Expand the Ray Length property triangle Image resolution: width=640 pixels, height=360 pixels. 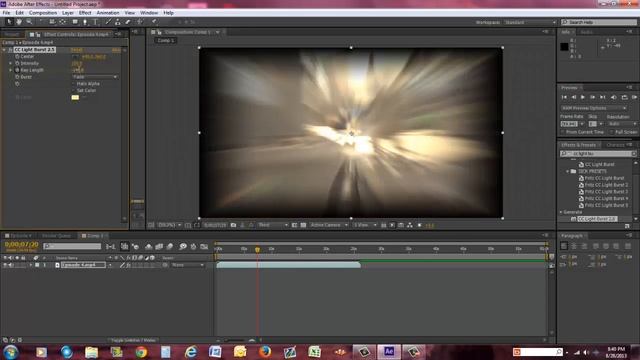pos(11,70)
